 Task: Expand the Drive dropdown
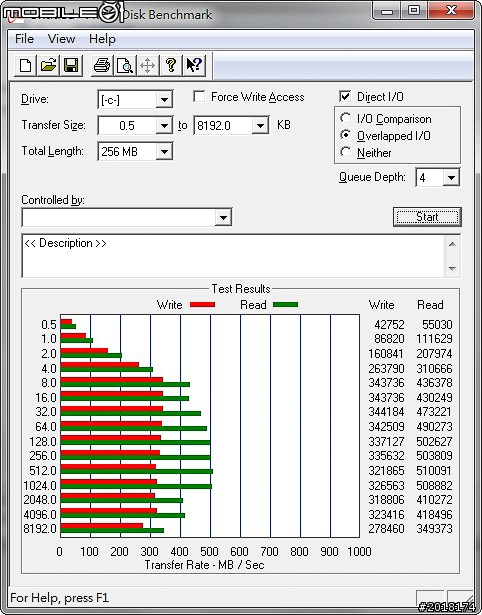click(164, 100)
